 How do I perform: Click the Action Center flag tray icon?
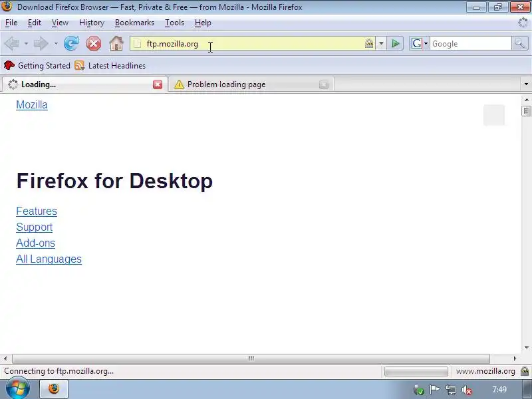[x=435, y=390]
